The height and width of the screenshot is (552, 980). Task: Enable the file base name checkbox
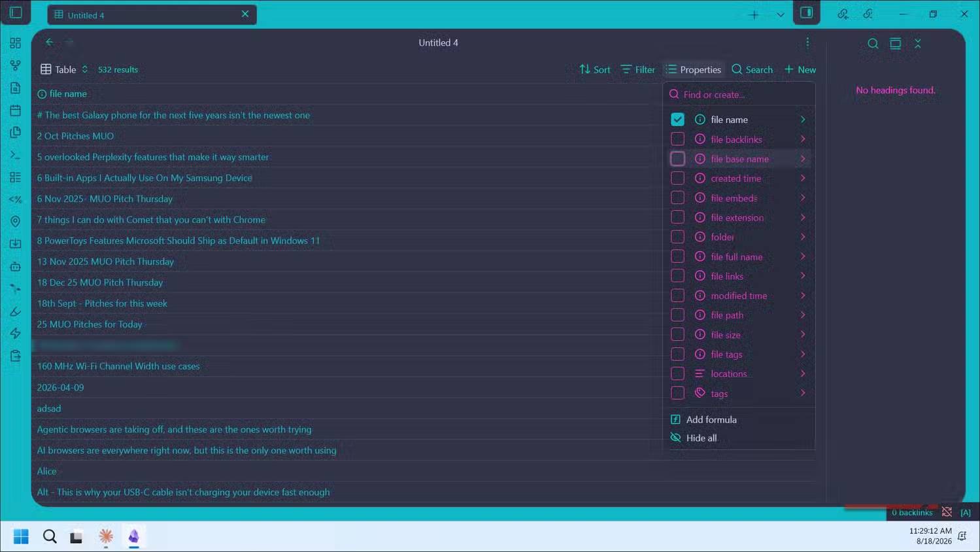(x=677, y=158)
